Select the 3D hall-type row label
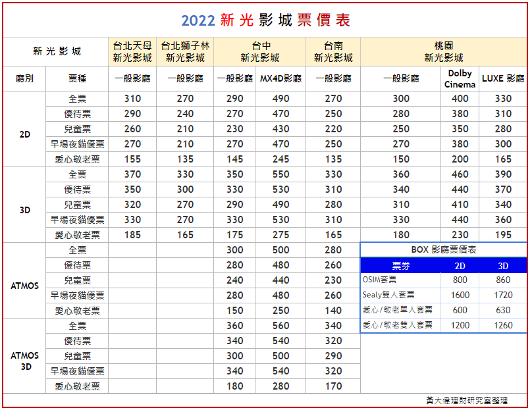 [24, 210]
